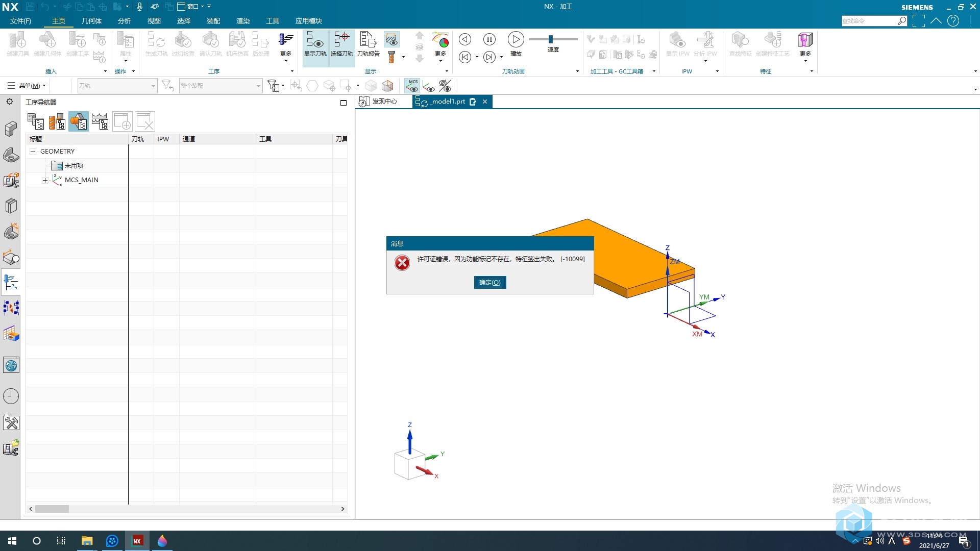The width and height of the screenshot is (980, 551).
Task: Click the NX icon in taskbar
Action: 137,541
